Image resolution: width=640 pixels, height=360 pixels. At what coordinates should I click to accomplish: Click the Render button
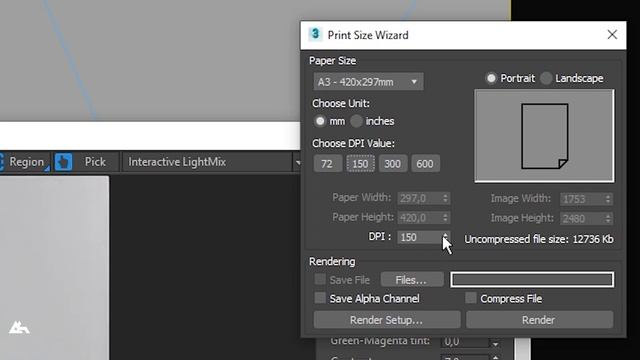[539, 320]
